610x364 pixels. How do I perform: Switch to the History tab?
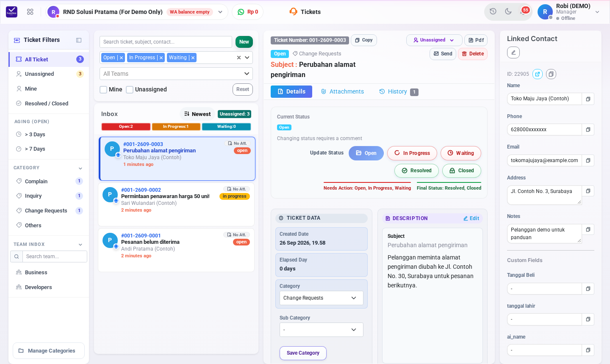coord(398,92)
